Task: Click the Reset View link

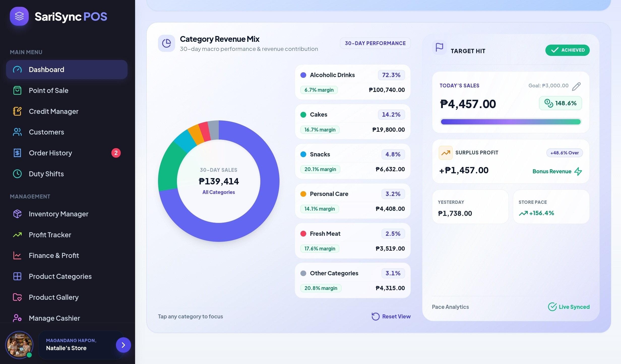Action: tap(391, 316)
